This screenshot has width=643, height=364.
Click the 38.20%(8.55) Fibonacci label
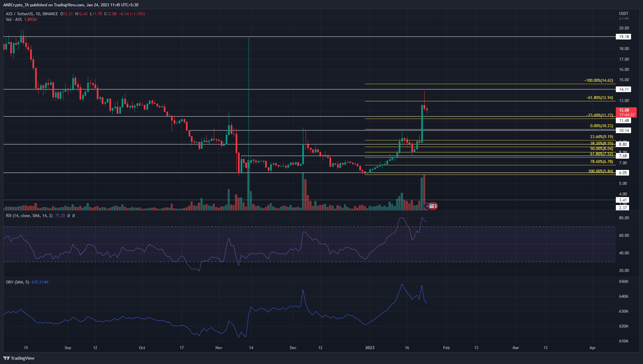point(602,143)
